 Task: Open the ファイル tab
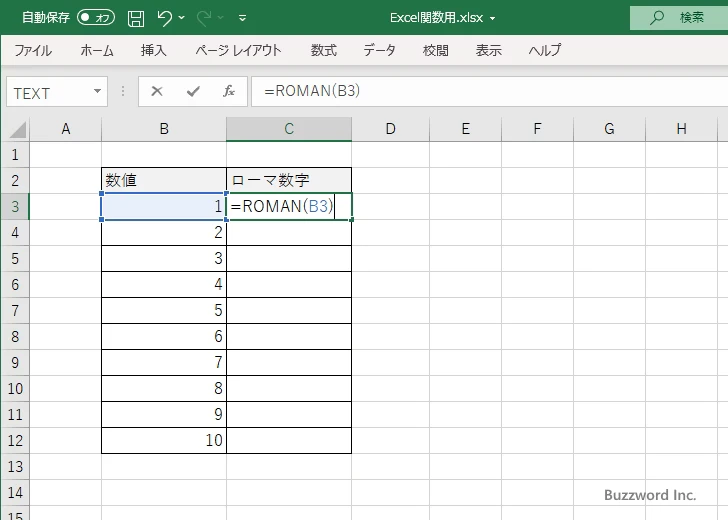32,50
